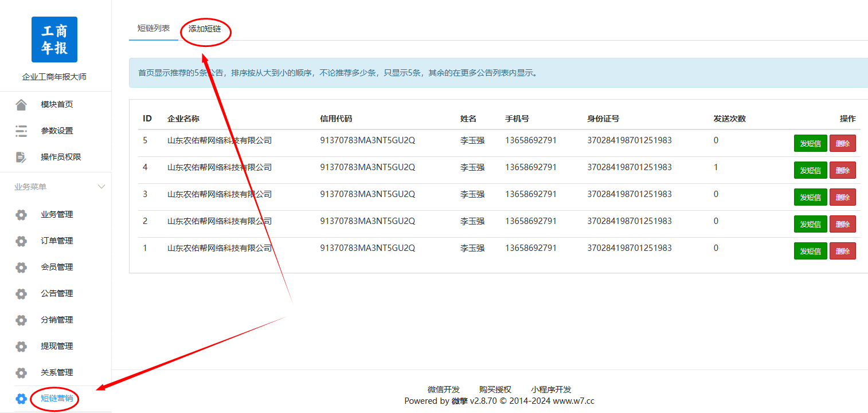Go to 参数设置 in the sidebar
This screenshot has width=868, height=413.
coord(57,131)
